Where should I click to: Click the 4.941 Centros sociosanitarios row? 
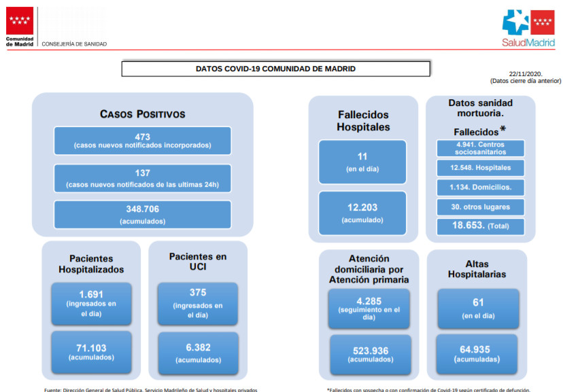coord(481,148)
